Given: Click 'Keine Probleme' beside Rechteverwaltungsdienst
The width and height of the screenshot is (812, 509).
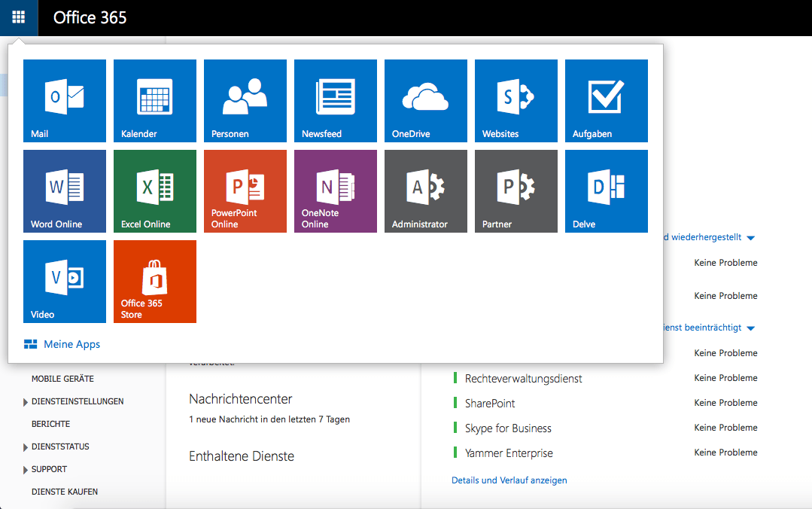Looking at the screenshot, I should (725, 378).
